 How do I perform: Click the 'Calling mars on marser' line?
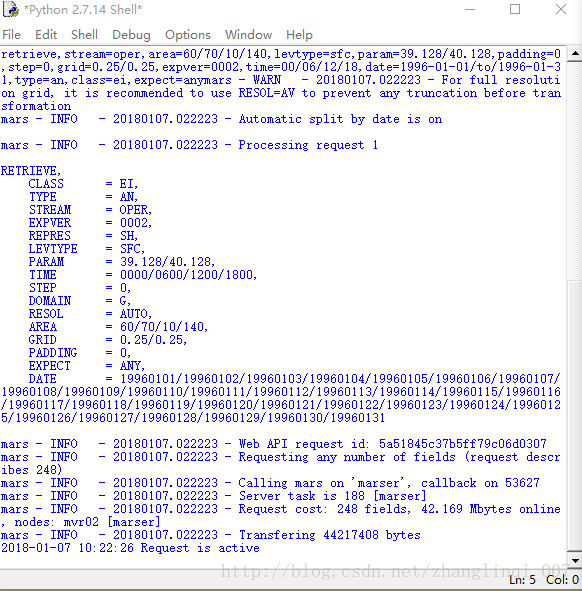click(270, 483)
